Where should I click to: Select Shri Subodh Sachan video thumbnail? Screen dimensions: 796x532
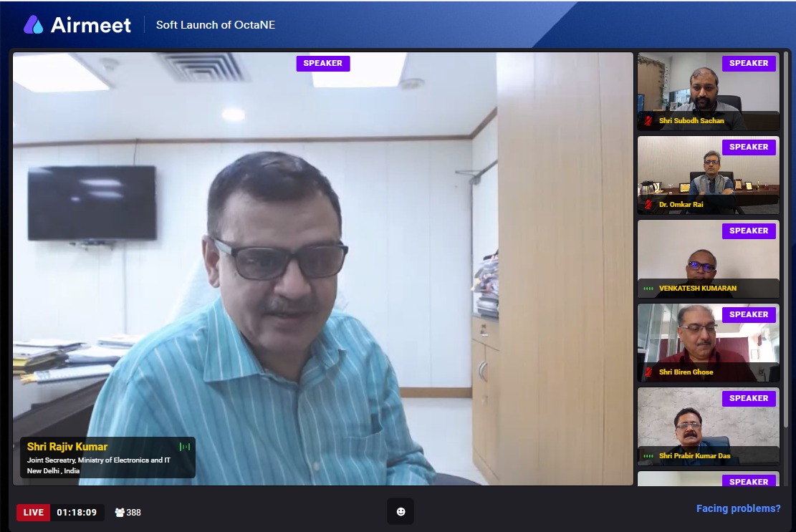tap(708, 92)
